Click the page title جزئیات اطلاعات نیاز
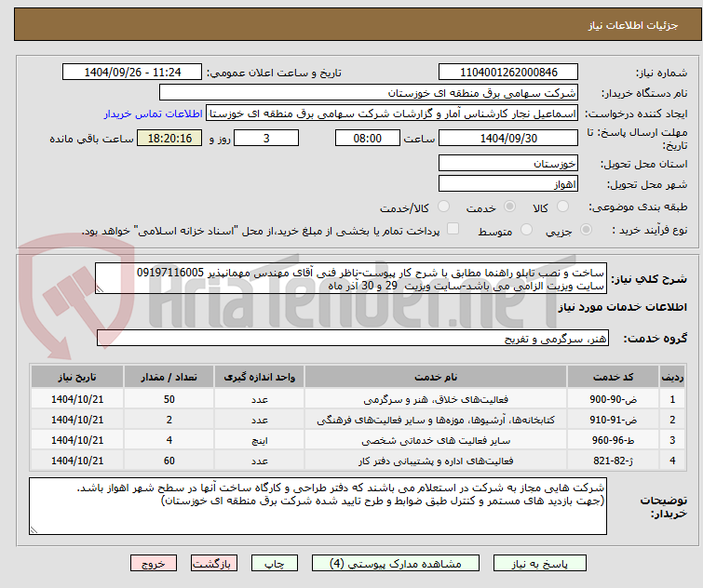The image size is (703, 588). pos(632,25)
